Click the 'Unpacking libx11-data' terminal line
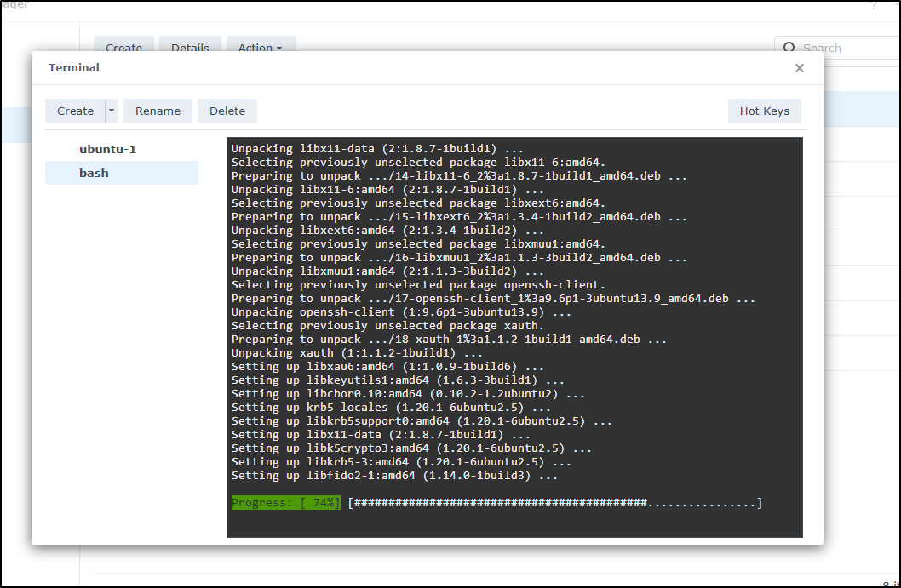Image resolution: width=901 pixels, height=588 pixels. (377, 149)
